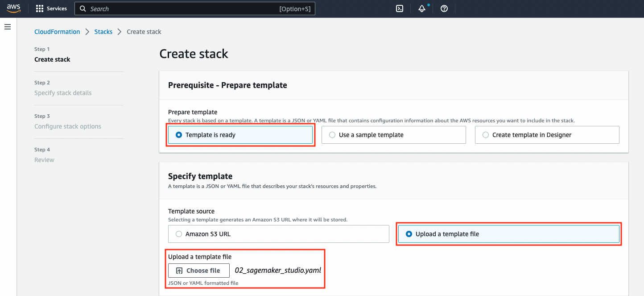This screenshot has width=644, height=296.
Task: Click the Create stack page heading
Action: 194,54
